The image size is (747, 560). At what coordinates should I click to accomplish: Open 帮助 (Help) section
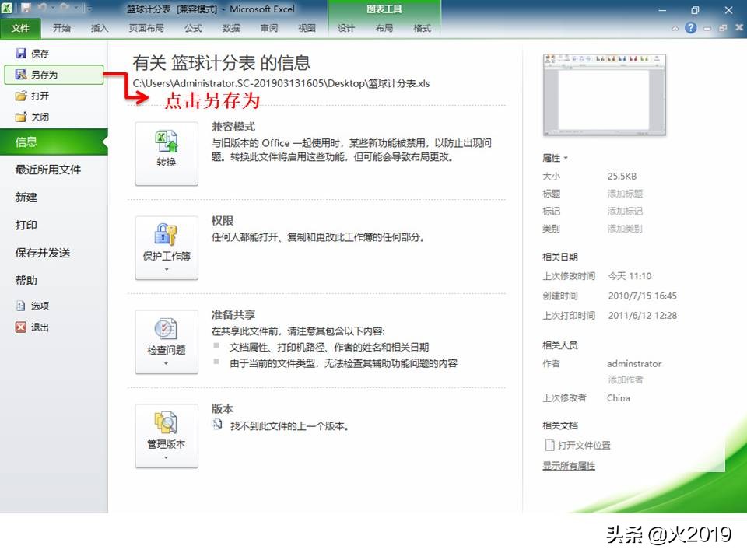[x=26, y=281]
